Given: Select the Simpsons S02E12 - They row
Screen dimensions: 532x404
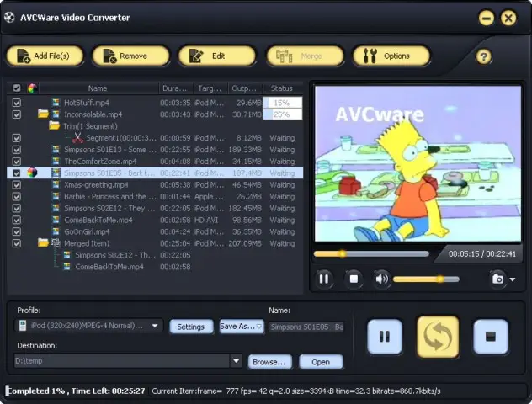Looking at the screenshot, I should (x=155, y=208).
